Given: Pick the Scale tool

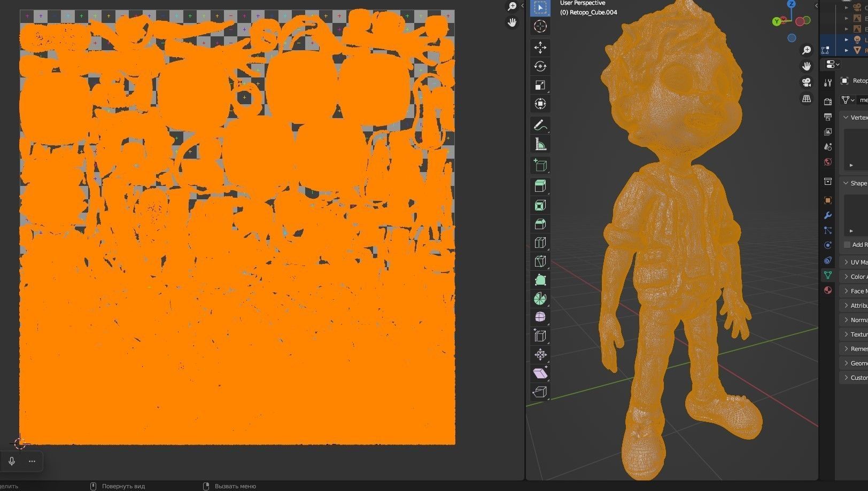Looking at the screenshot, I should click(x=540, y=85).
